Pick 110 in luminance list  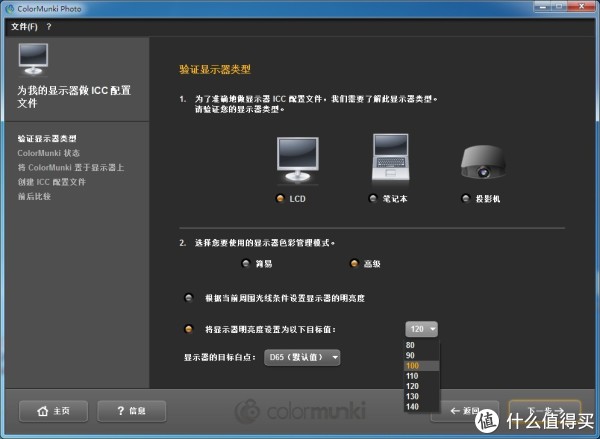(x=421, y=376)
